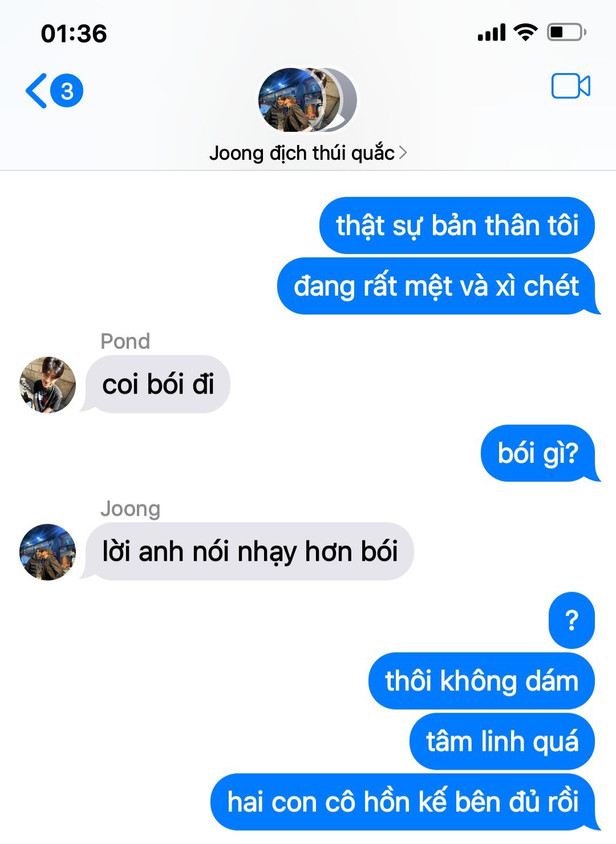
Task: Tap the unread count badge 3
Action: click(x=67, y=91)
